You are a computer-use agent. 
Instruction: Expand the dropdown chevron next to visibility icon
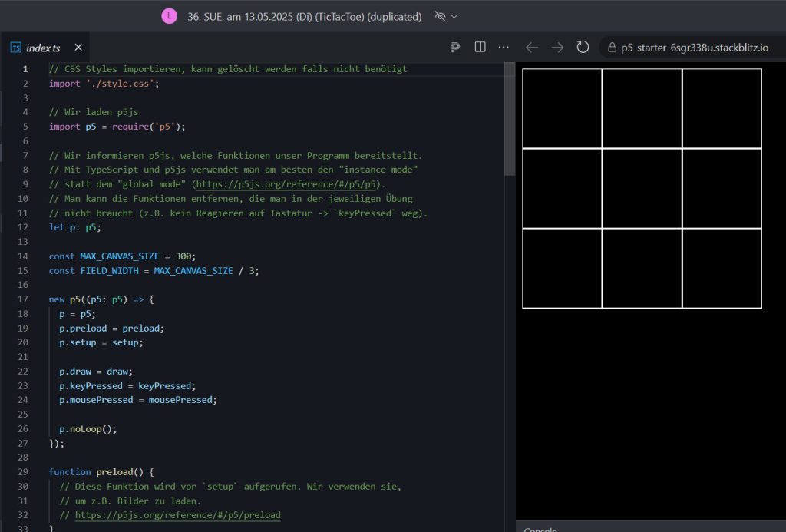454,16
